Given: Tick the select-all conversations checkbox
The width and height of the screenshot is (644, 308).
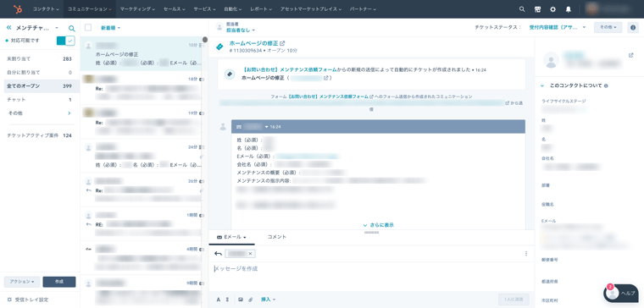Looking at the screenshot, I should point(88,27).
